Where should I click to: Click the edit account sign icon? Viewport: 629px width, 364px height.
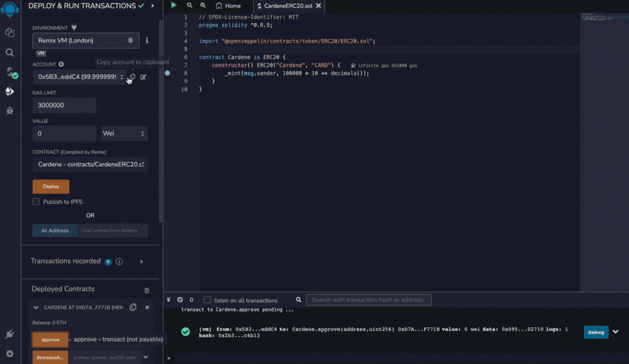143,77
